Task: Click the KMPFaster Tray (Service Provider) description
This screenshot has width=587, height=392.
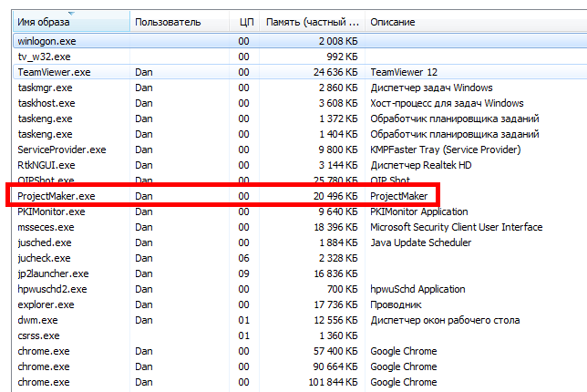Action: pos(446,150)
